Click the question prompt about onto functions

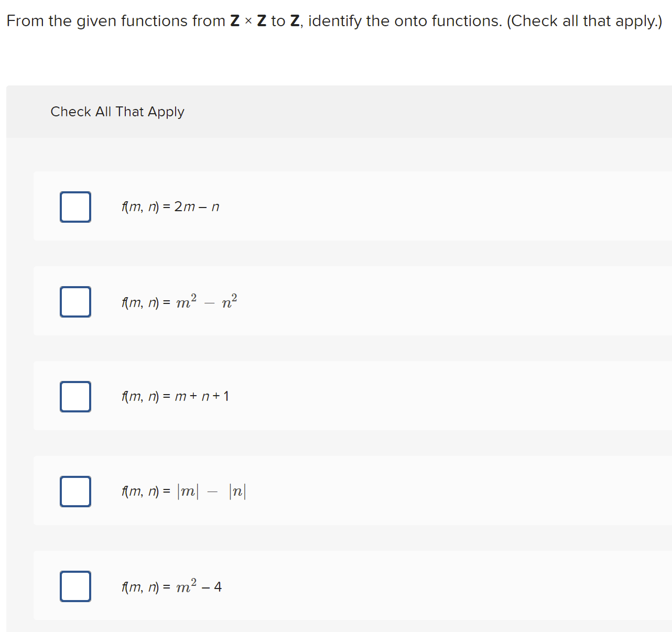[x=334, y=21]
